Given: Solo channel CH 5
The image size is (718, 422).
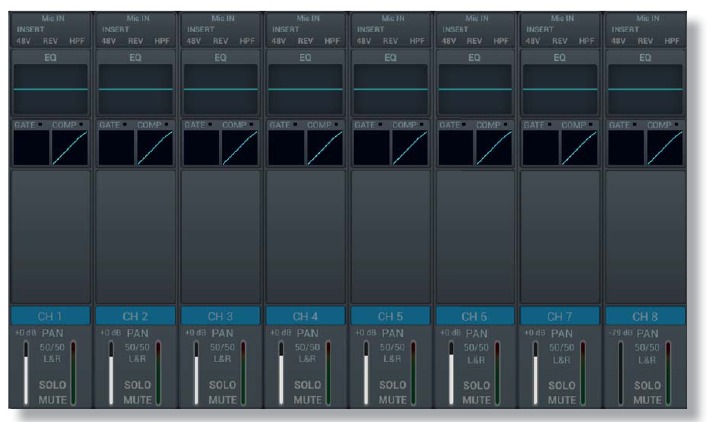Looking at the screenshot, I should 392,385.
